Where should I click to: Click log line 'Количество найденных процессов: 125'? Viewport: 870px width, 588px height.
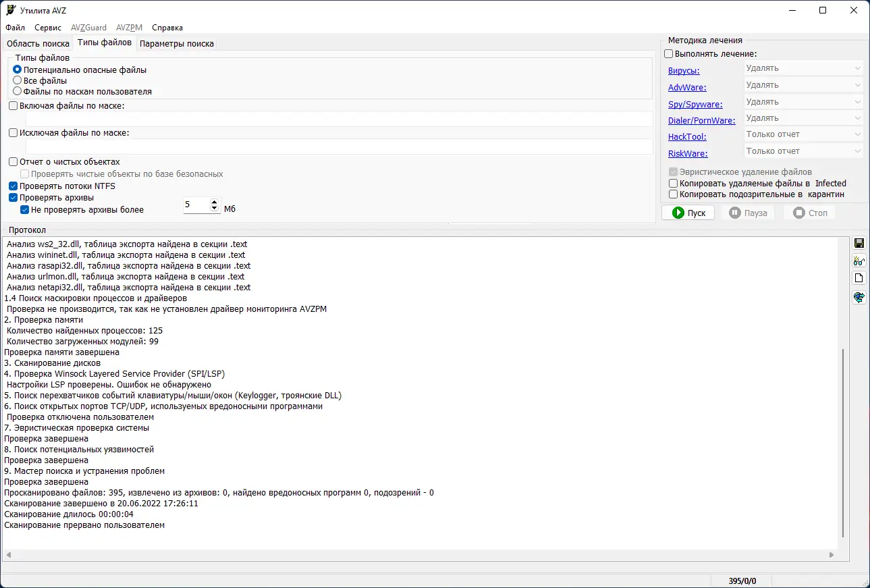coord(84,331)
